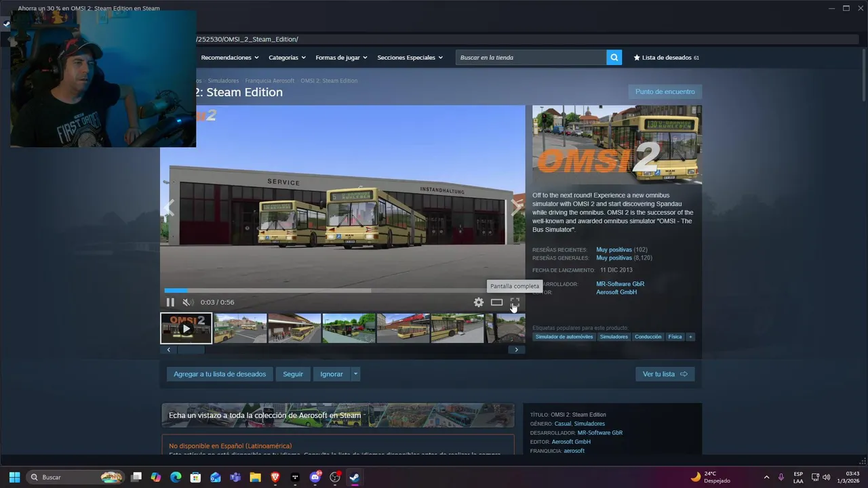868x488 pixels.
Task: Open the video player settings gear
Action: tap(479, 302)
